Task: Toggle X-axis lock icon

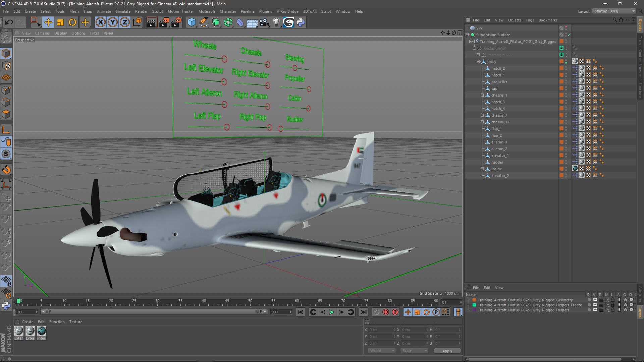Action: tap(100, 22)
